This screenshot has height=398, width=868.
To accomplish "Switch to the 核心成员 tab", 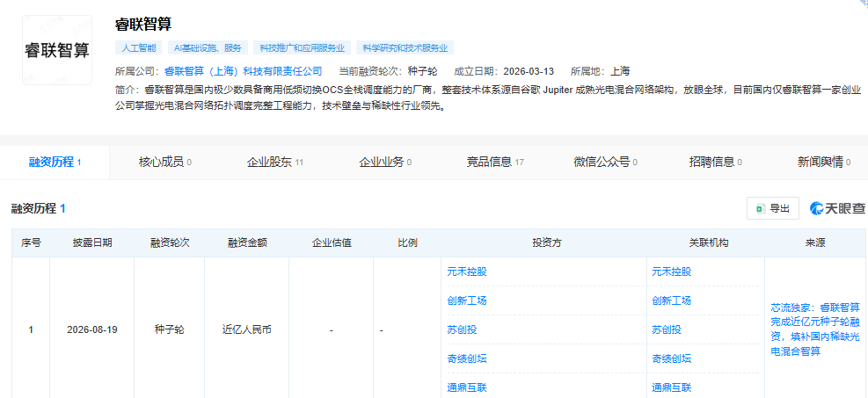I will click(x=165, y=163).
